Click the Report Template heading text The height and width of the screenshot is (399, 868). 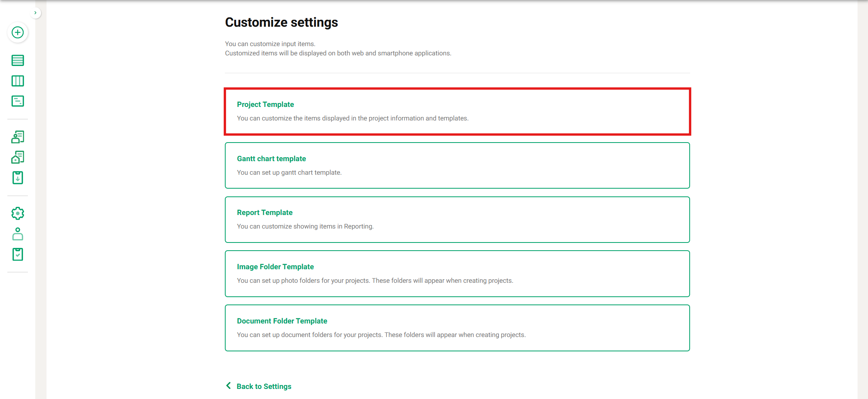coord(265,213)
